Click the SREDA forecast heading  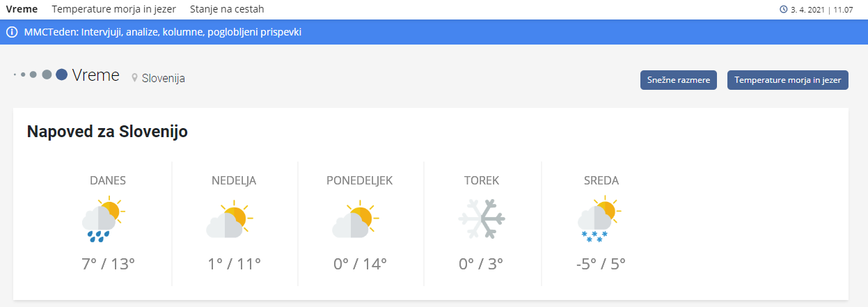[601, 180]
